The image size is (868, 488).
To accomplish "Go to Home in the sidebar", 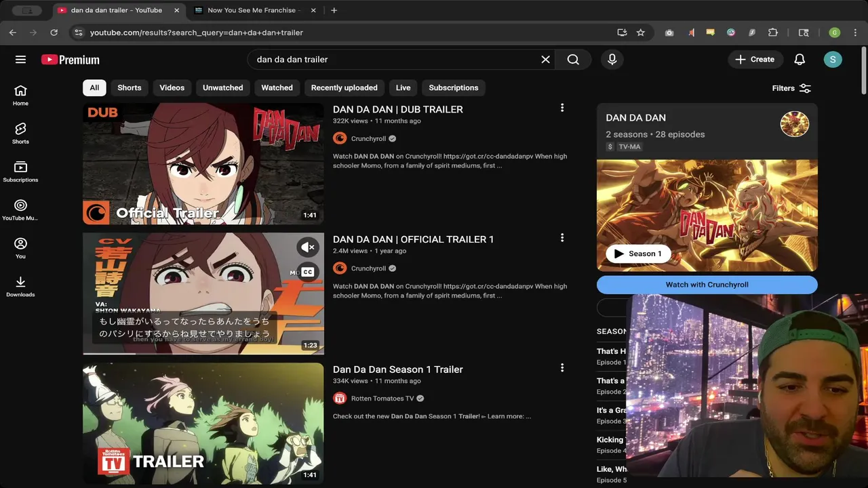I will pyautogui.click(x=20, y=96).
